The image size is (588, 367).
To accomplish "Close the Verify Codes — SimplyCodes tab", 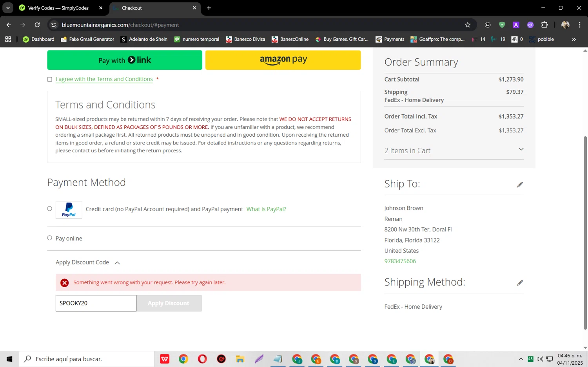I will click(x=101, y=8).
